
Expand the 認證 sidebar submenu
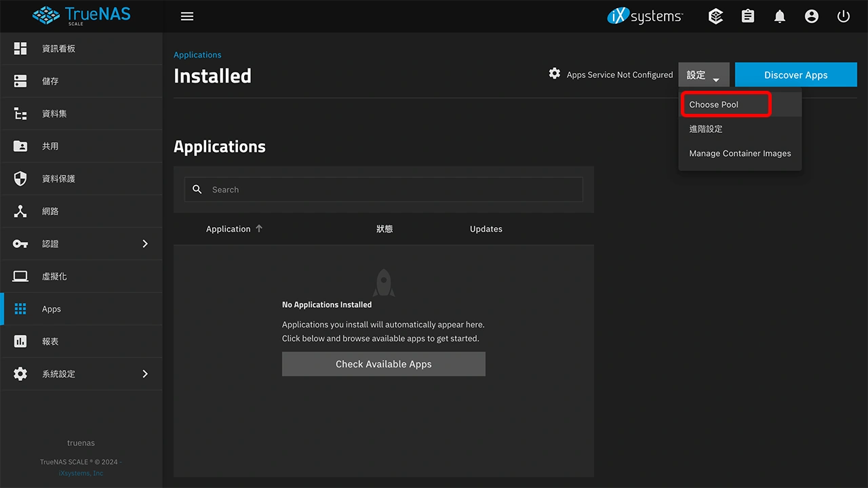[144, 244]
